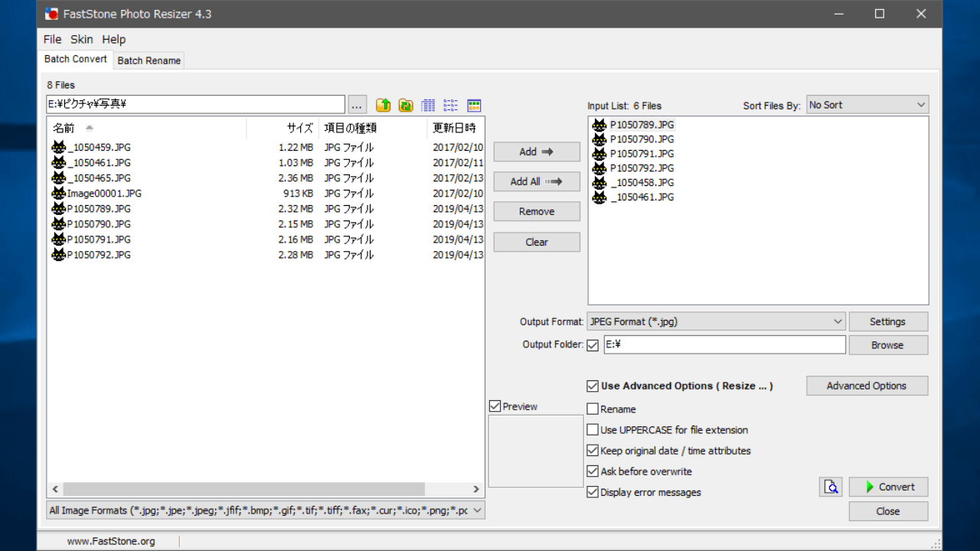
Task: Click the Output Folder path field
Action: pyautogui.click(x=725, y=344)
